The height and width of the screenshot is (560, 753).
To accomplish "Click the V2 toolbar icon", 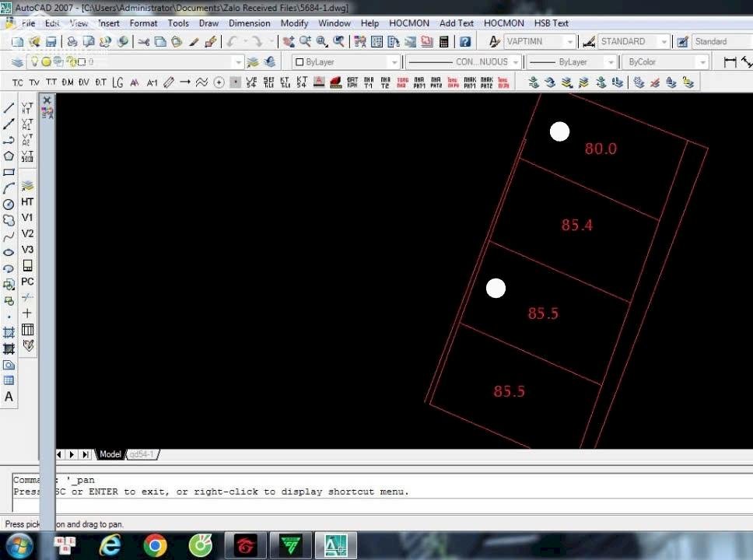I will point(27,233).
